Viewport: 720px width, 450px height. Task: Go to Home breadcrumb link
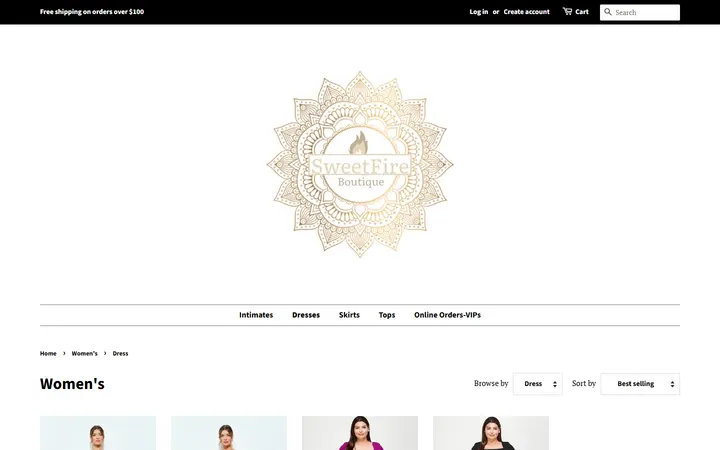click(48, 354)
